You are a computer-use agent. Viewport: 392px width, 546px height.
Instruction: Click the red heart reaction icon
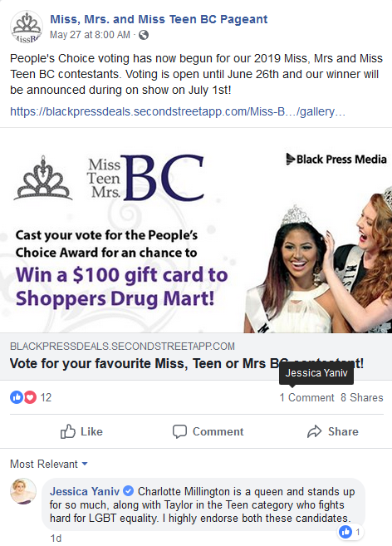[x=30, y=397]
